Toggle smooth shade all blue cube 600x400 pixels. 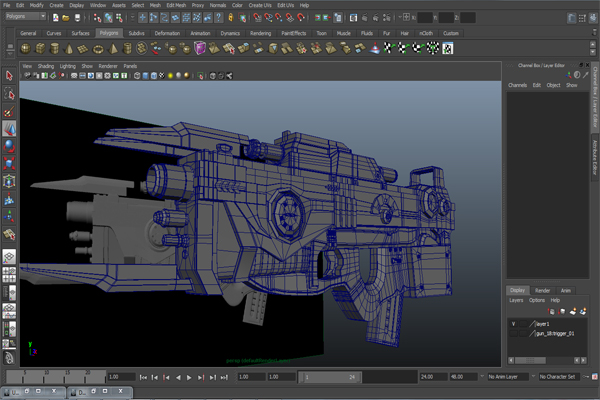tap(145, 76)
